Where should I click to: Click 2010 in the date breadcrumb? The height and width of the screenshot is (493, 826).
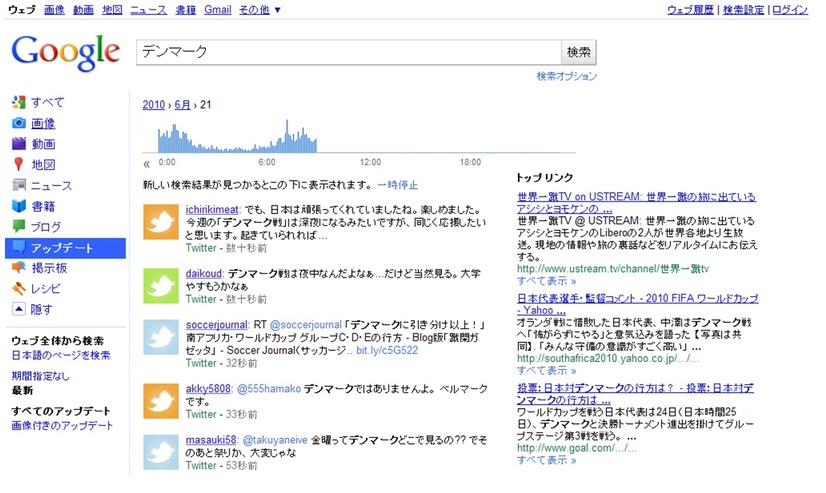(154, 104)
